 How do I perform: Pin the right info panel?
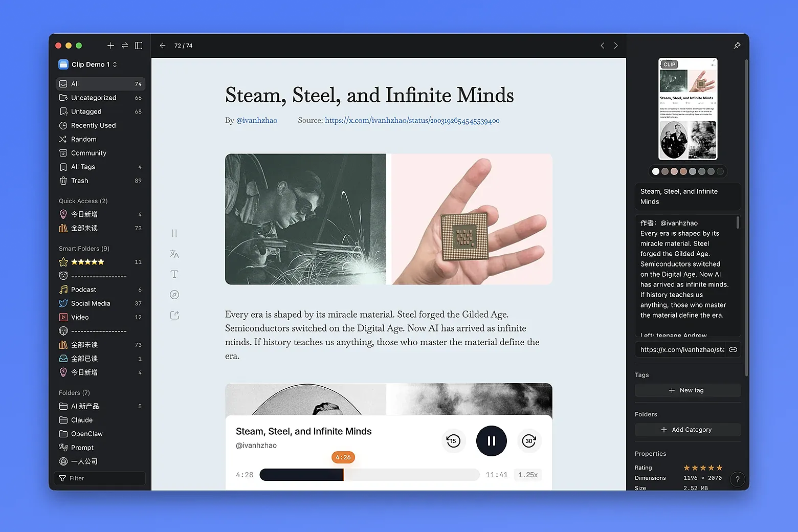(737, 46)
